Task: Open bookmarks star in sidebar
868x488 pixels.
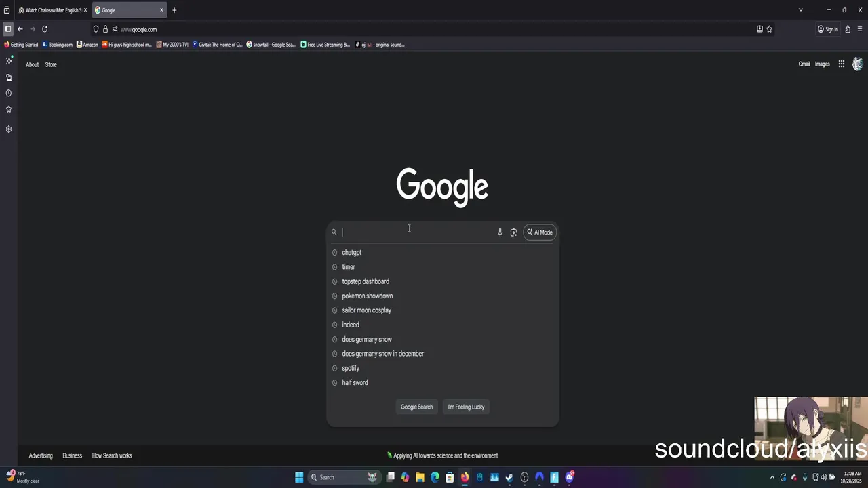Action: (x=9, y=109)
